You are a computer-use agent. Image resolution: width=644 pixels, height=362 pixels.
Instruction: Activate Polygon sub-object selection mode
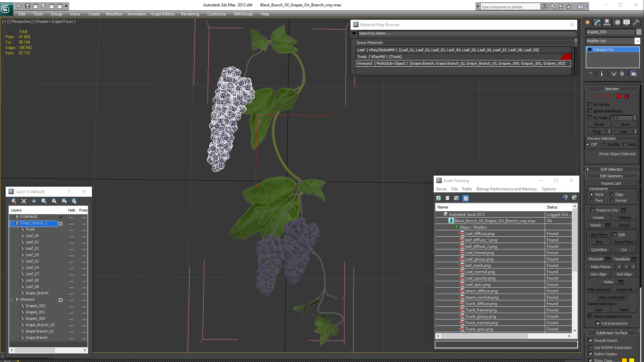pyautogui.click(x=619, y=96)
